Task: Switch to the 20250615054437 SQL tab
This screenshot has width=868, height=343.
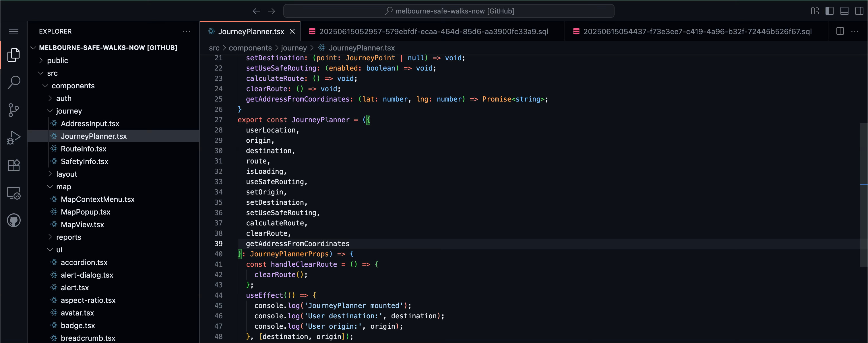Action: click(697, 31)
